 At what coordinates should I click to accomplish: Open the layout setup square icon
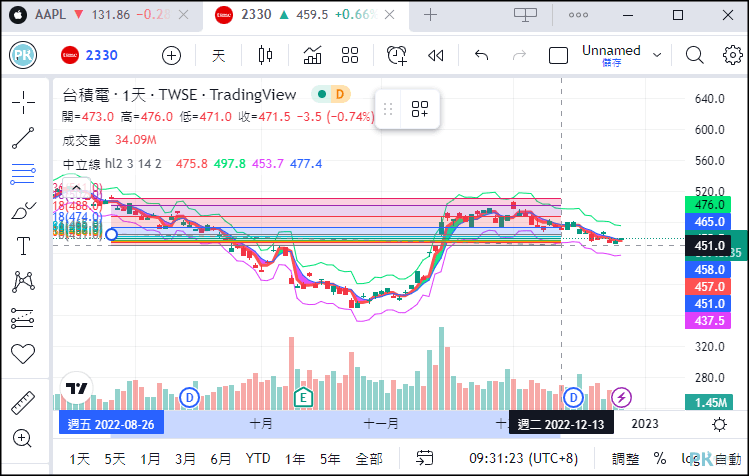(558, 55)
